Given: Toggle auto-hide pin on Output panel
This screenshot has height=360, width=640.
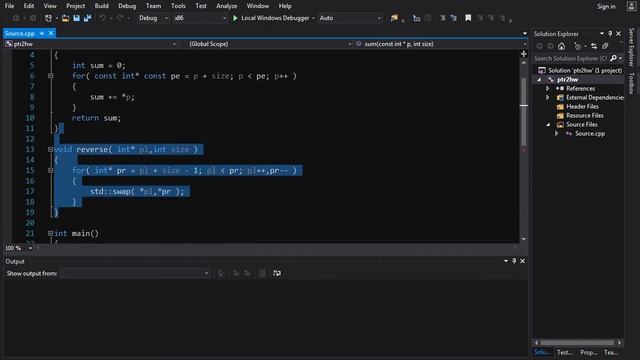Looking at the screenshot, I should (x=514, y=261).
